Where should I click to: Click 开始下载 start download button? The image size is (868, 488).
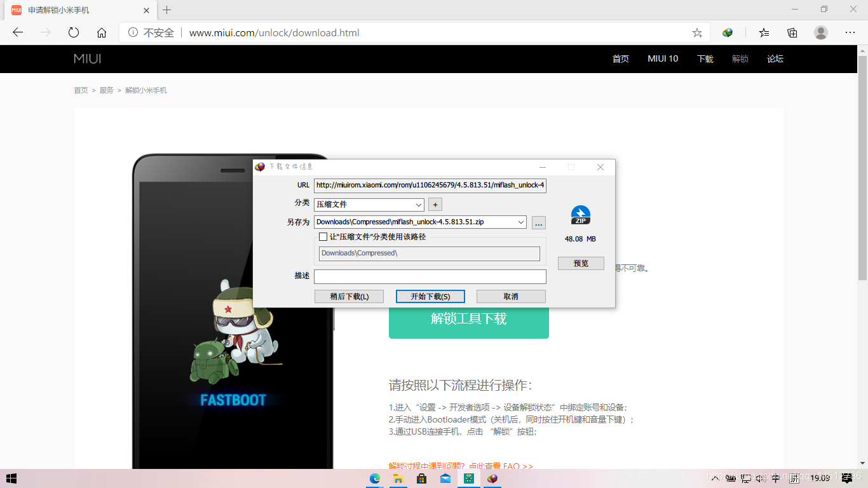point(430,297)
